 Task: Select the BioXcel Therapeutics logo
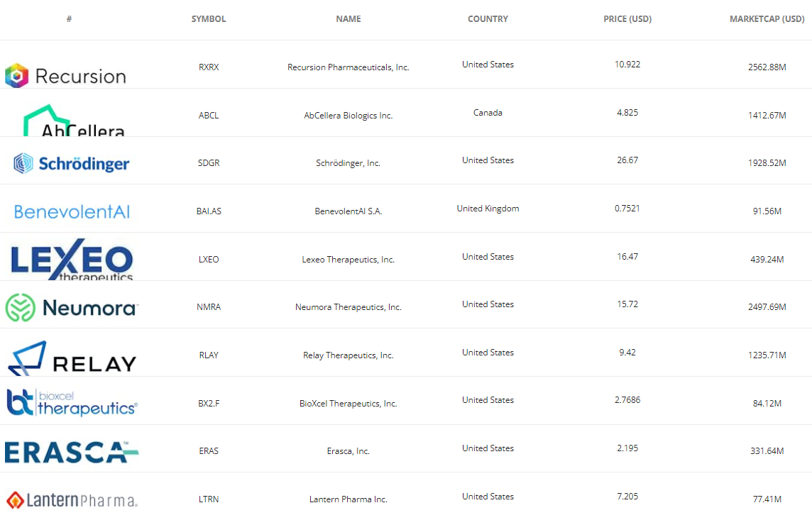[x=72, y=403]
